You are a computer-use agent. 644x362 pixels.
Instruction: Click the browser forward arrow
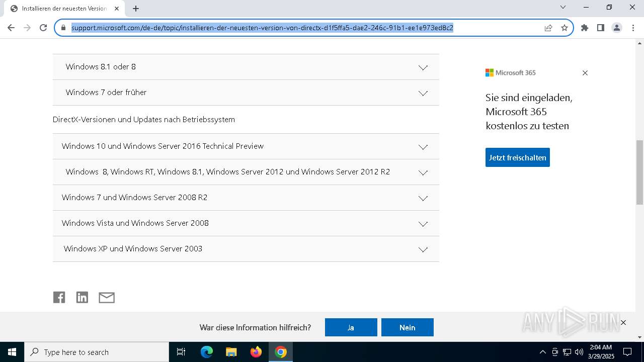pos(27,28)
